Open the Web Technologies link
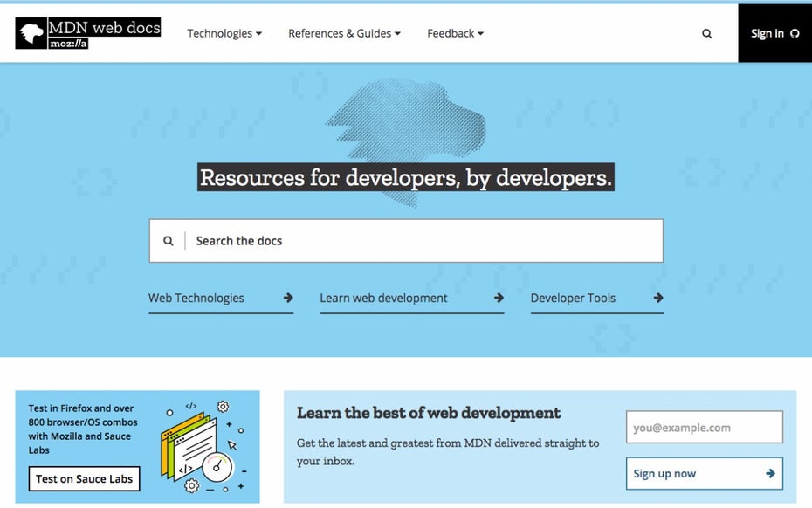Screen dimensions: 812x508 point(196,298)
